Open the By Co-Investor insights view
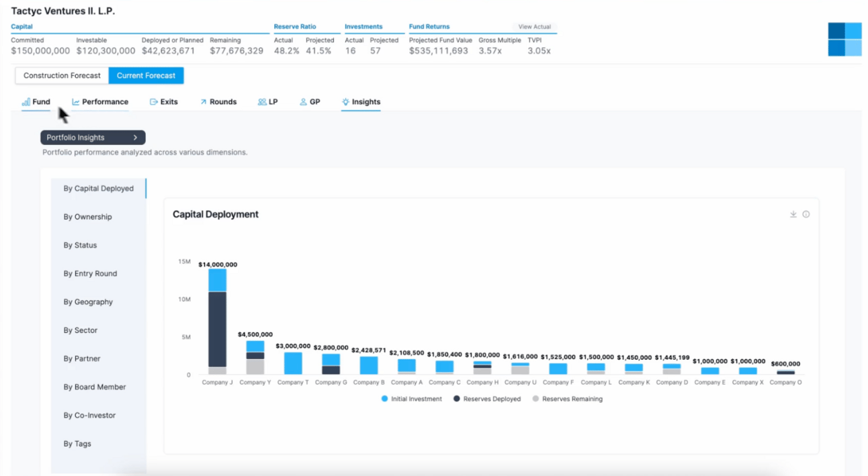Viewport: 868px width, 476px height. tap(89, 416)
